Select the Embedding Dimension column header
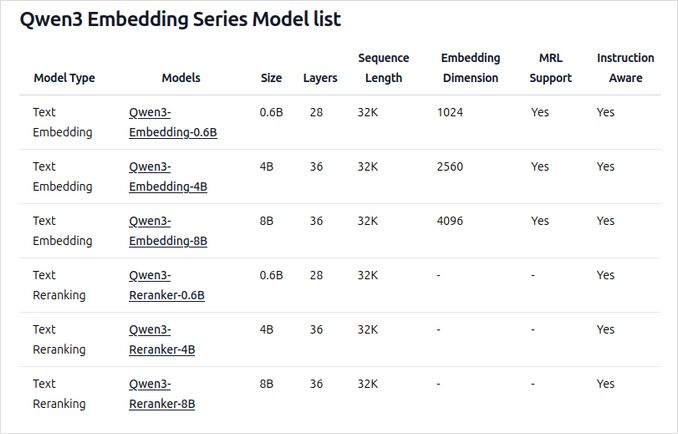The image size is (678, 434). coord(470,68)
